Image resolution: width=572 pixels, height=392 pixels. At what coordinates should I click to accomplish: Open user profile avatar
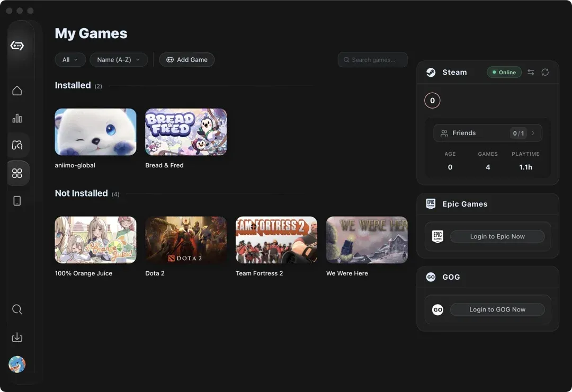17,364
